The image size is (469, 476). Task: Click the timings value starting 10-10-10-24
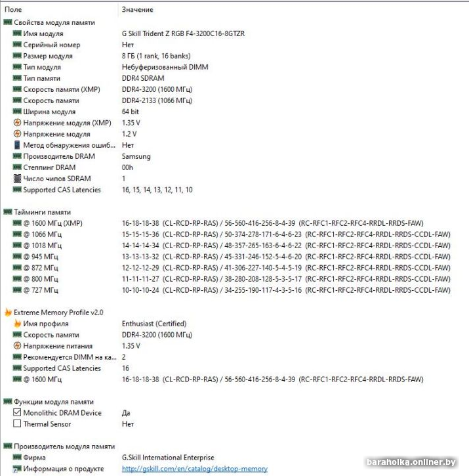point(286,290)
